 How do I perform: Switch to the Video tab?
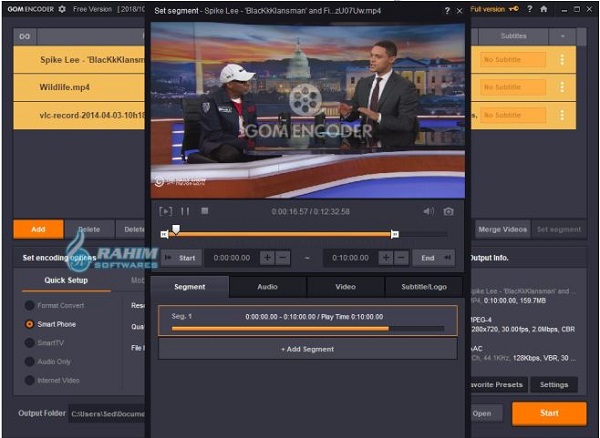pyautogui.click(x=346, y=287)
